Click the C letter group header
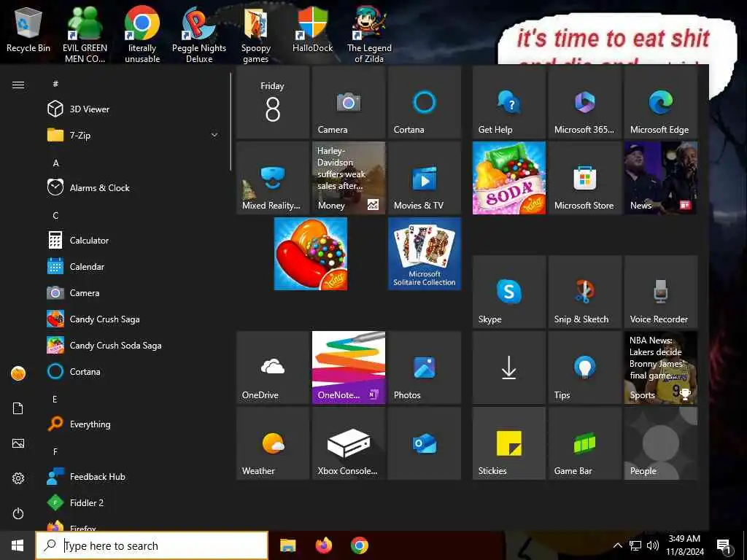Viewport: 747px width, 560px height. [55, 215]
